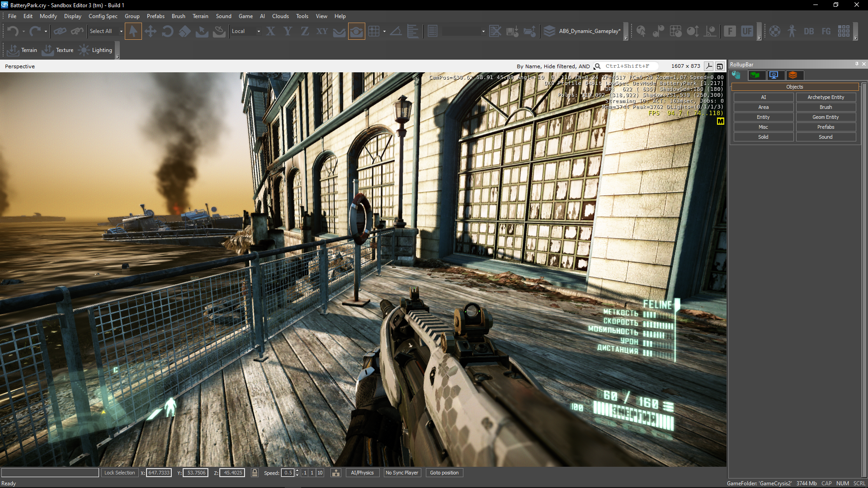Click the Link objects chain icon
The image size is (868, 488).
[x=60, y=31]
